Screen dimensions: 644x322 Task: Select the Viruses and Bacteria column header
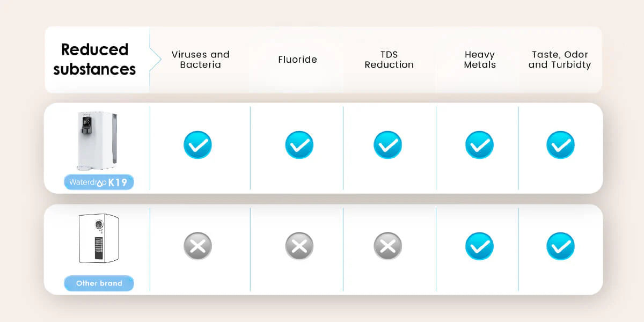point(200,60)
